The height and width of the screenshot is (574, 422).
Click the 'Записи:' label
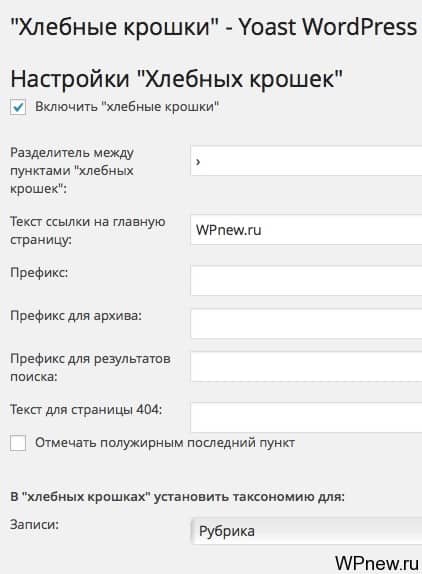tap(34, 525)
